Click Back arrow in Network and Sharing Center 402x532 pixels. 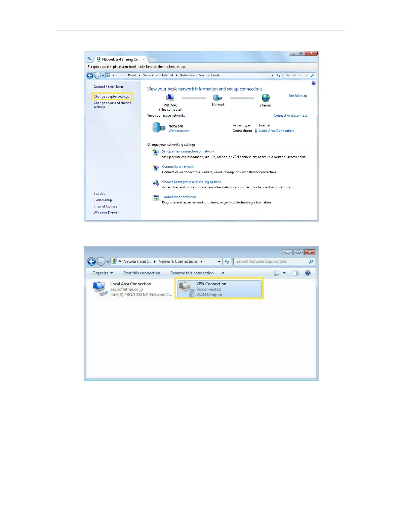90,75
